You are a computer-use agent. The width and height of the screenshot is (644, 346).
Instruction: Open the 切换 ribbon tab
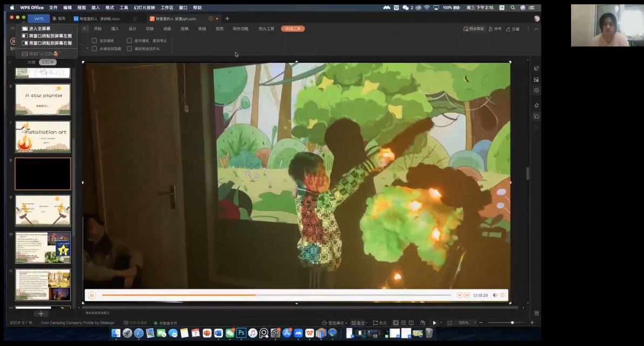point(150,29)
